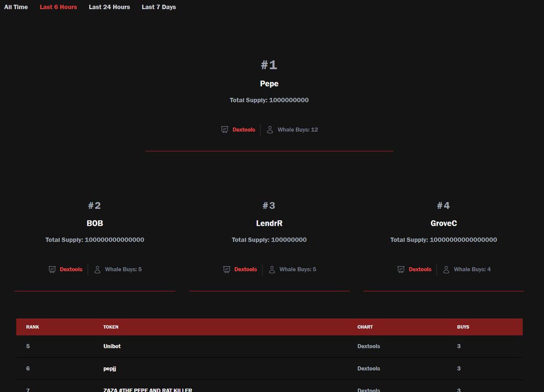Click the #2 rank heading

[x=95, y=205]
